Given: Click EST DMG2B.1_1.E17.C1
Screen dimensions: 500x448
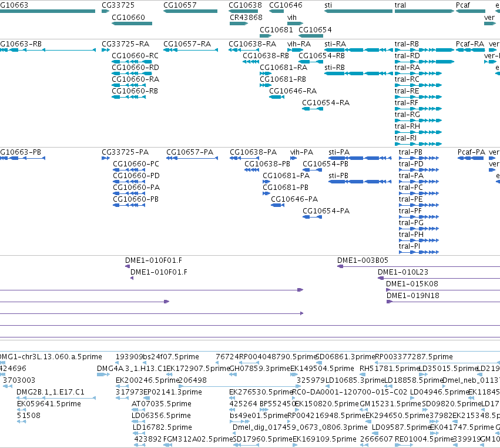Looking at the screenshot, I should [51, 392].
